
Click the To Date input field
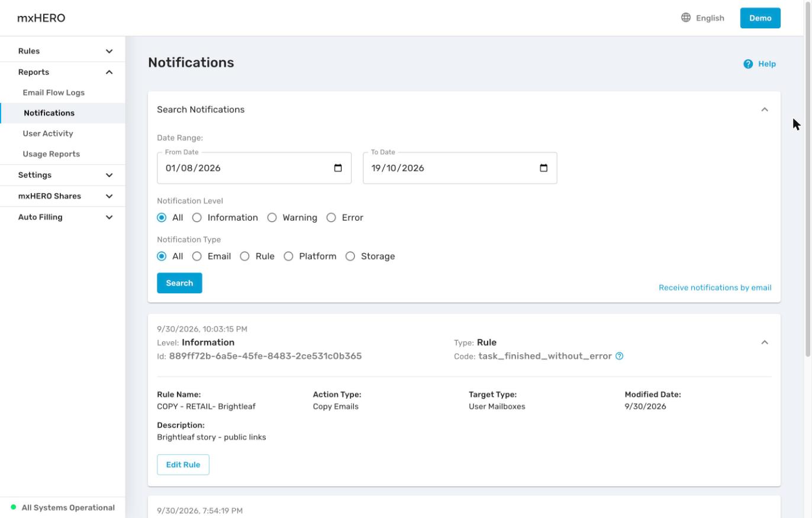pos(460,168)
